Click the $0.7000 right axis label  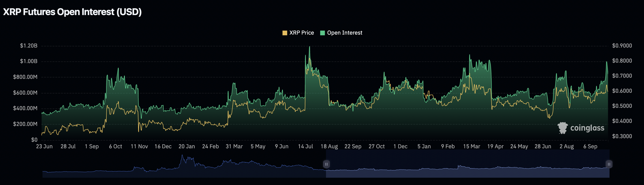(622, 76)
